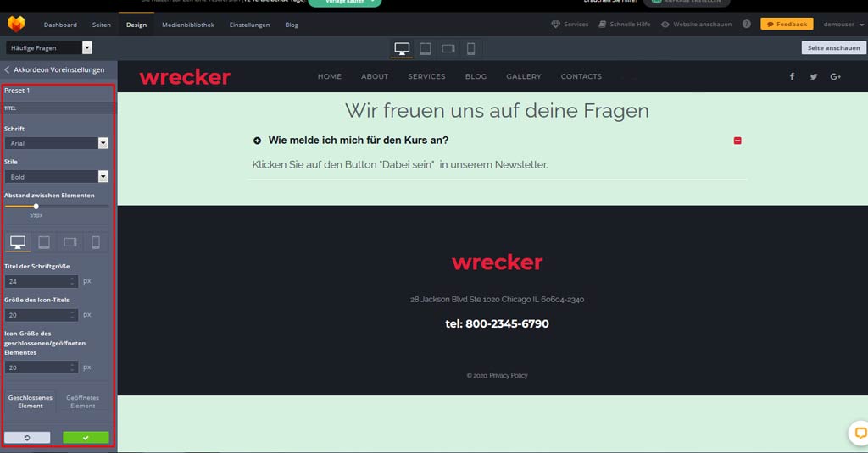Open the chat widget bubble
The image size is (868, 453).
click(859, 433)
